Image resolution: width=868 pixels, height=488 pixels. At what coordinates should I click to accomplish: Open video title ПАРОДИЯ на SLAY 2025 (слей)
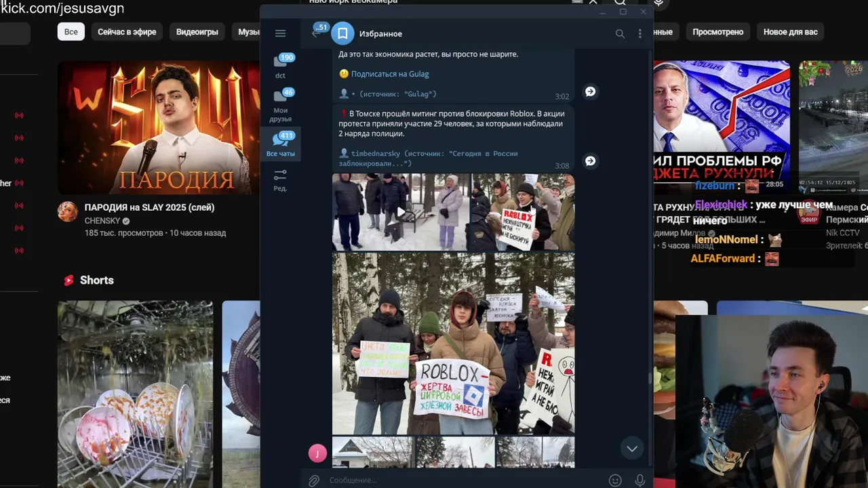tap(149, 207)
